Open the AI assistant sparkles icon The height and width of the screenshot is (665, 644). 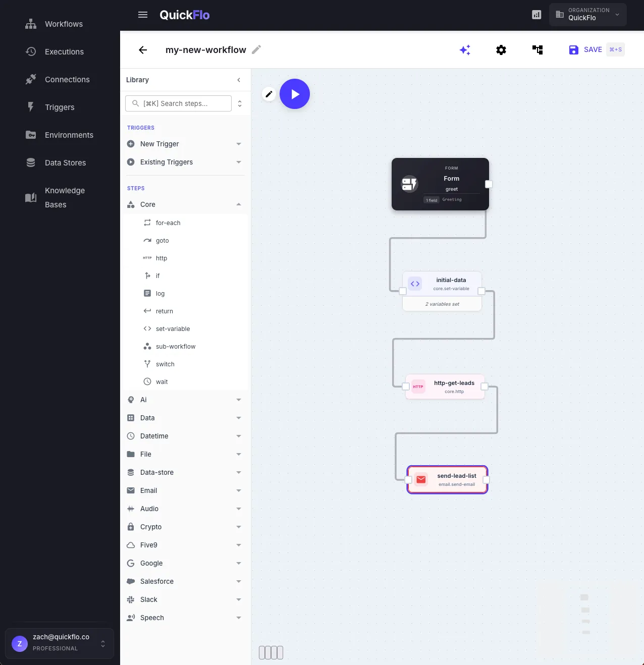coord(465,49)
